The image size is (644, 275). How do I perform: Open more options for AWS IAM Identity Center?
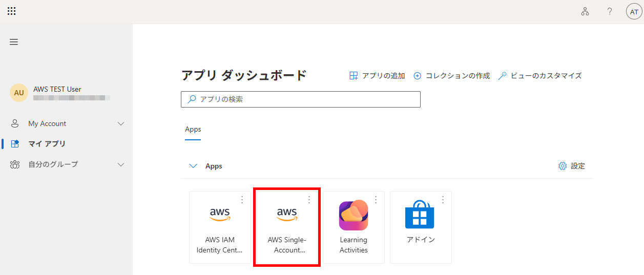pyautogui.click(x=242, y=200)
